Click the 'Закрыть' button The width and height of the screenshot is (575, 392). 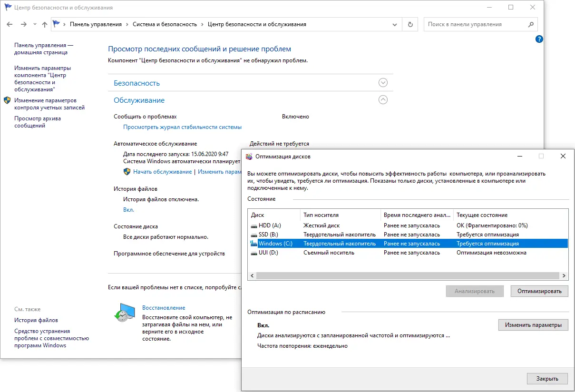[547, 379]
